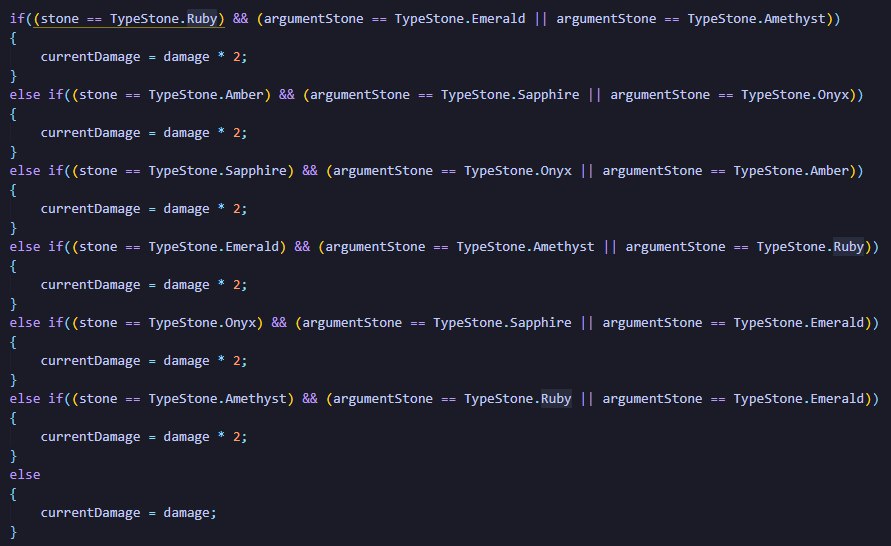This screenshot has height=546, width=891.
Task: Click "Onyx" in the Sapphire-stone else-if line
Action: point(556,171)
